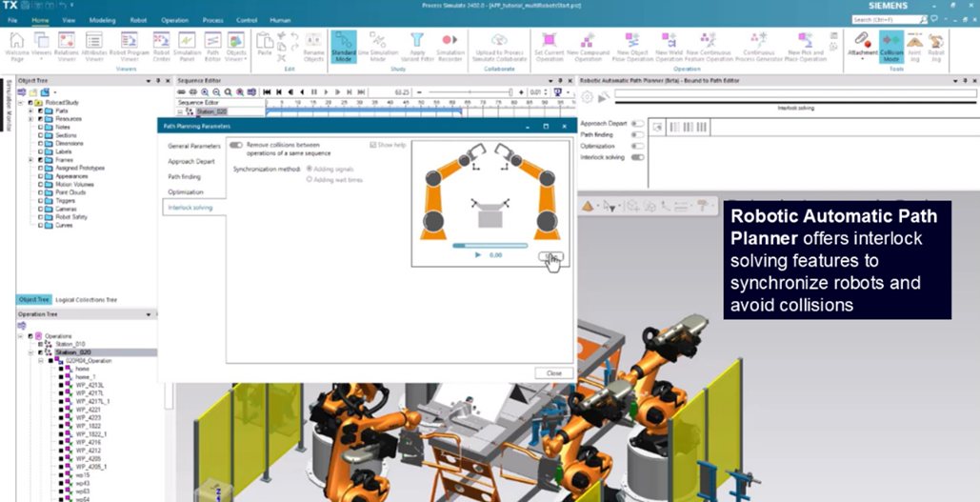Collapse the RobcadStudy root node

pos(20,103)
